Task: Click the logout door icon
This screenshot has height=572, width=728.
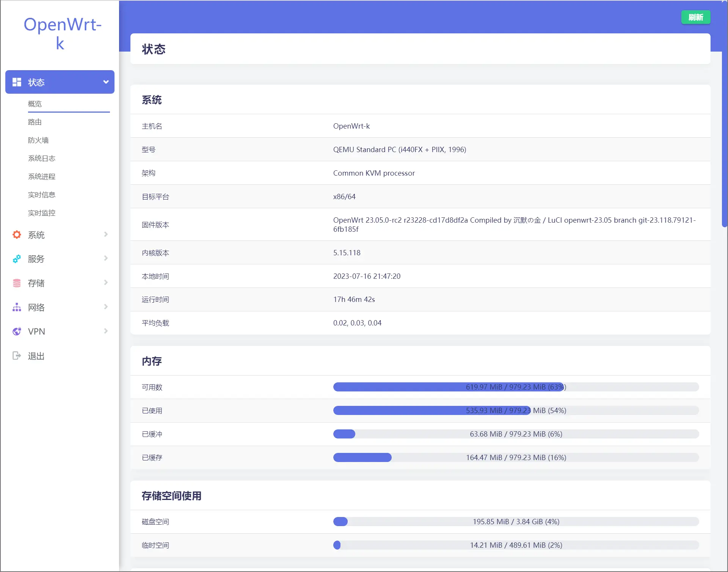Action: coord(17,356)
